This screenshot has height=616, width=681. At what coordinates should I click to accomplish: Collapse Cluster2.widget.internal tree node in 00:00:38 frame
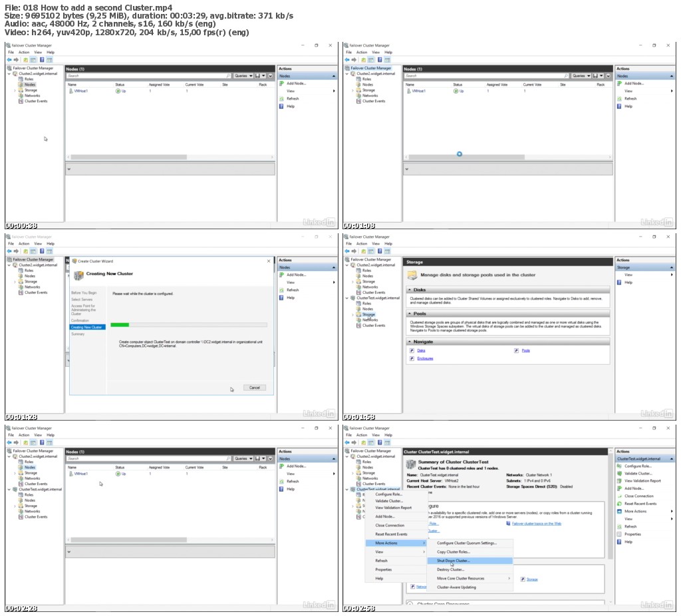9,74
